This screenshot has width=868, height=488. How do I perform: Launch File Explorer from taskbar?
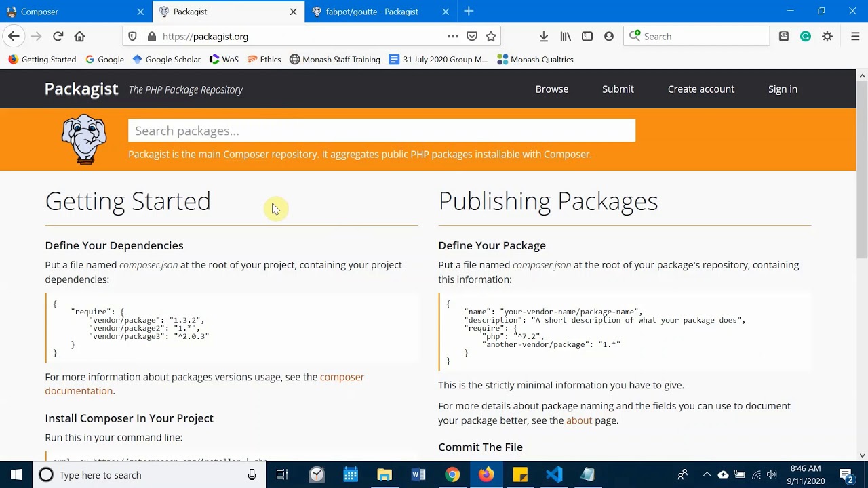coord(384,474)
